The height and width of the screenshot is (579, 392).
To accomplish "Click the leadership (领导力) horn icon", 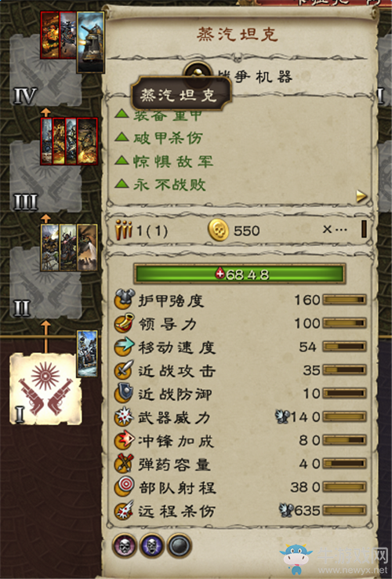I will pyautogui.click(x=124, y=323).
